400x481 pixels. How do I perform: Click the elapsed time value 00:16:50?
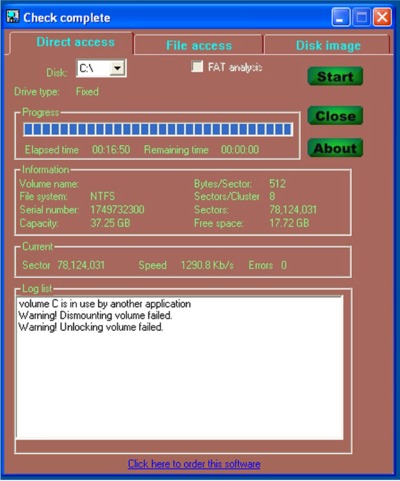(111, 150)
